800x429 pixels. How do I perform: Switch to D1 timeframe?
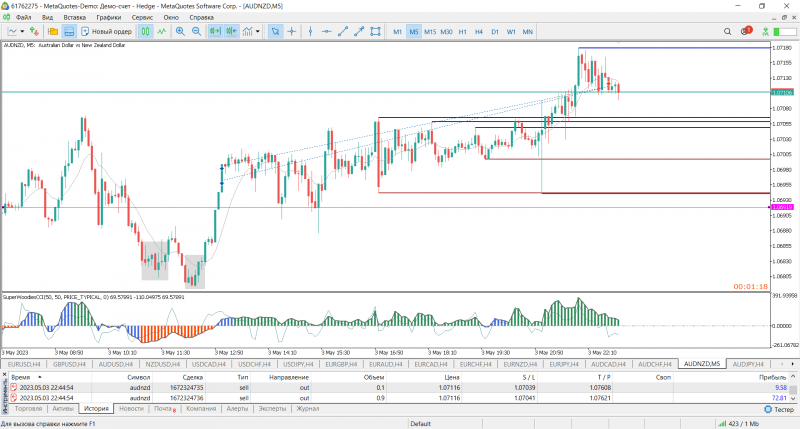point(495,32)
